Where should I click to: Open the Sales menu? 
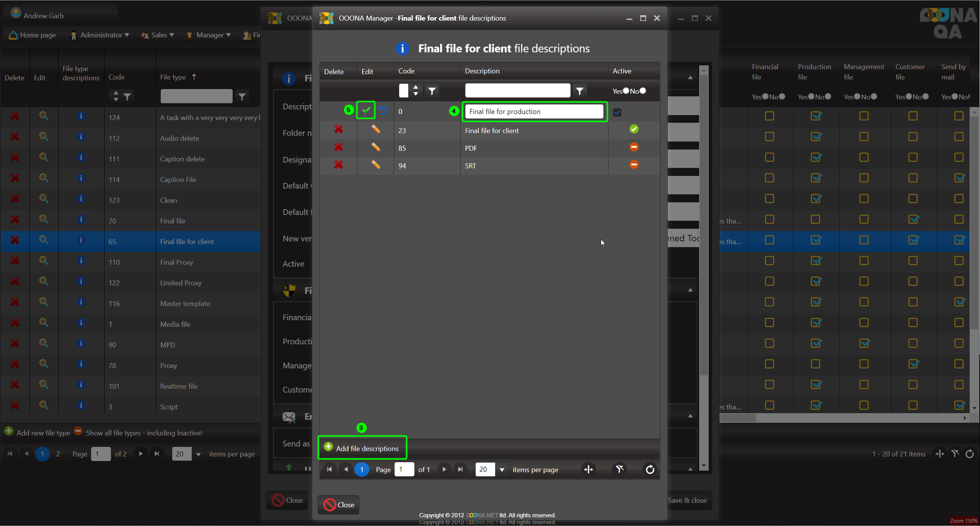[x=158, y=35]
